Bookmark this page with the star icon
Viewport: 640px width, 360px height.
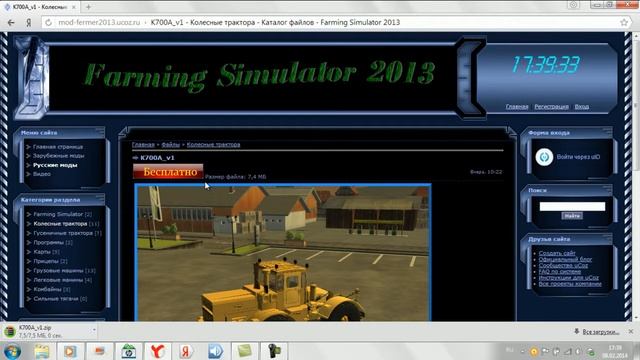pyautogui.click(x=624, y=22)
